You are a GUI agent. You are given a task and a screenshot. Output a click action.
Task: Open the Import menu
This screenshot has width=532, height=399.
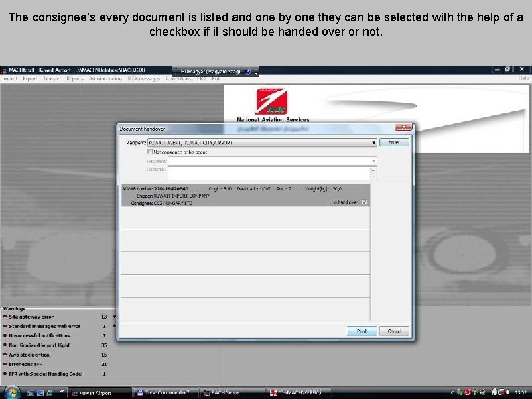click(10, 78)
